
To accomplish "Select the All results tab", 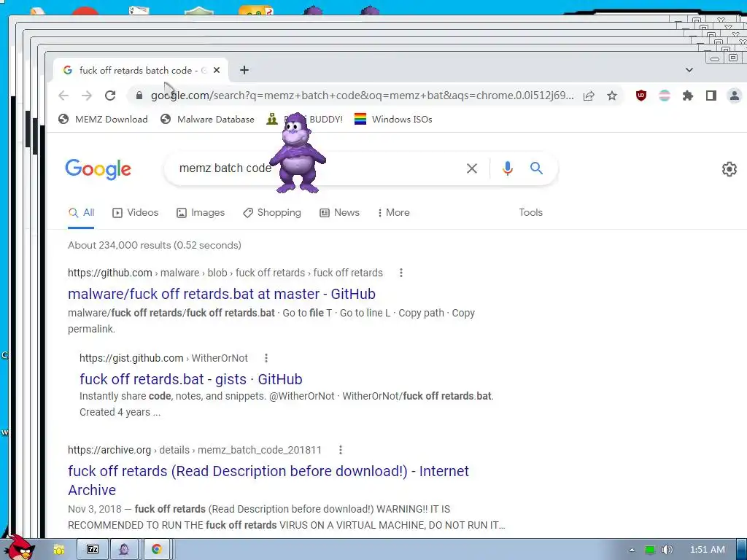I will tap(81, 213).
